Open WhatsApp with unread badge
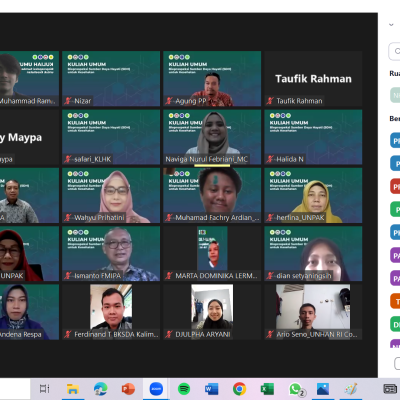Image resolution: width=400 pixels, height=400 pixels. 296,389
